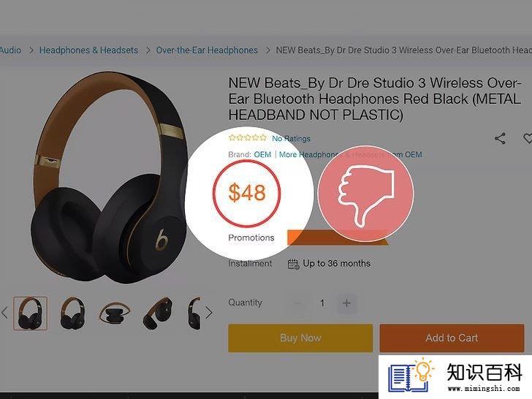This screenshot has width=532, height=399.
Task: Show next thumbnails with right arrow
Action: [209, 313]
